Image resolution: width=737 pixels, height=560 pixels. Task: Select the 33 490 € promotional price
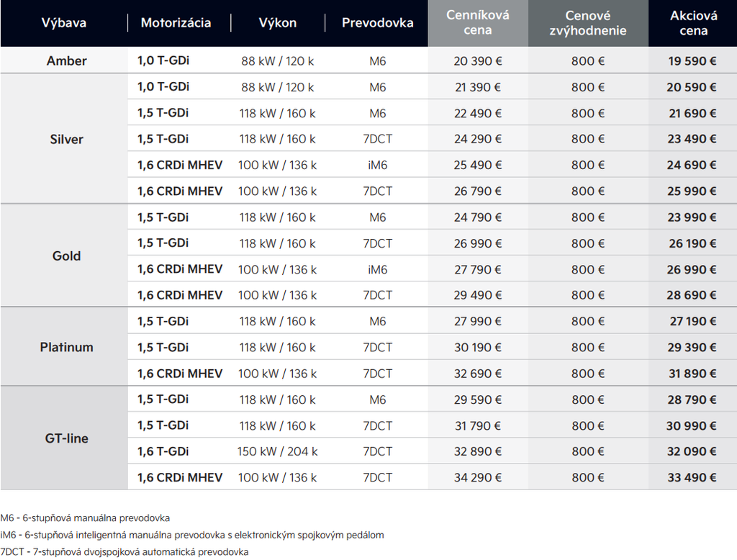[x=692, y=478]
